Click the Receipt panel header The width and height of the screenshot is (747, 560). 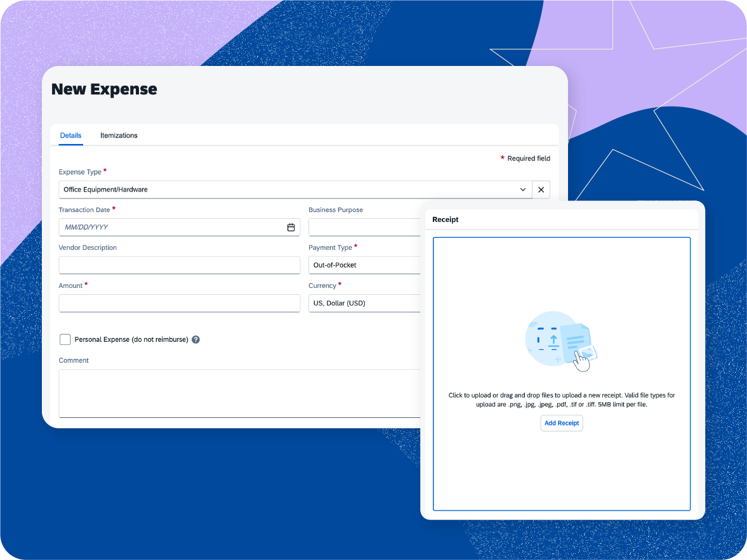446,219
